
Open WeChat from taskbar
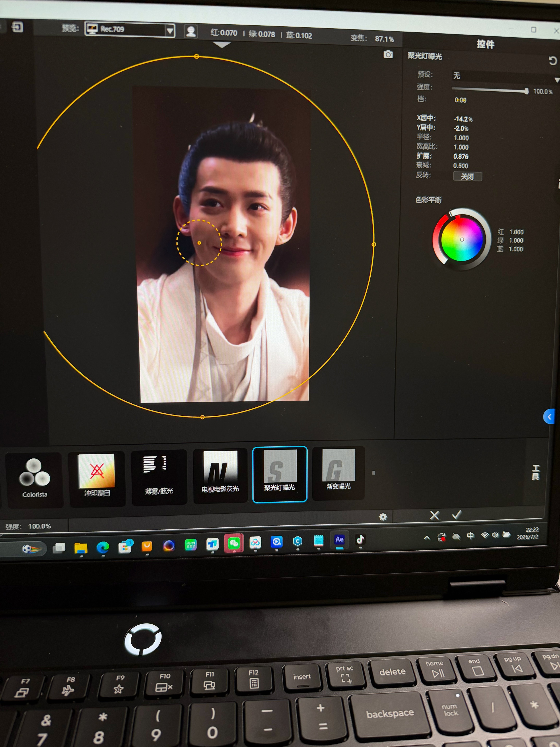[x=234, y=543]
